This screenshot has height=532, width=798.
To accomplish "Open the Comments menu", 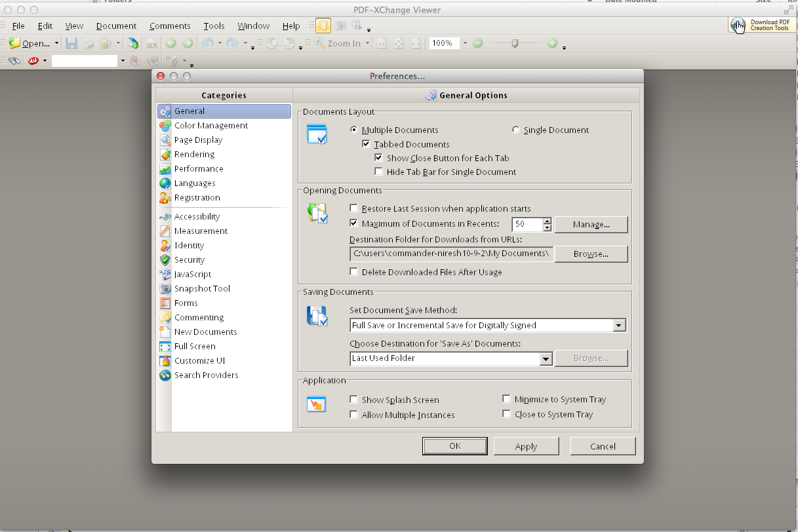I will point(170,26).
